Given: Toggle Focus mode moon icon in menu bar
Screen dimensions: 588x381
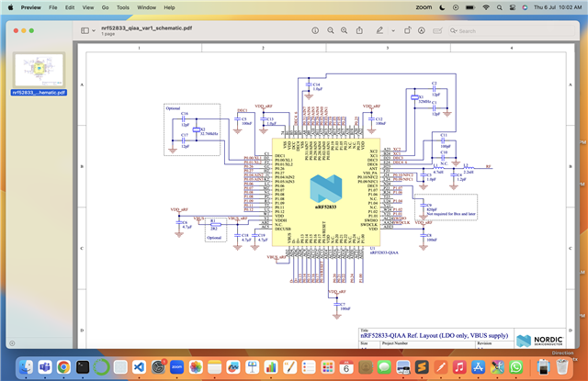Looking at the screenshot, I should [442, 7].
